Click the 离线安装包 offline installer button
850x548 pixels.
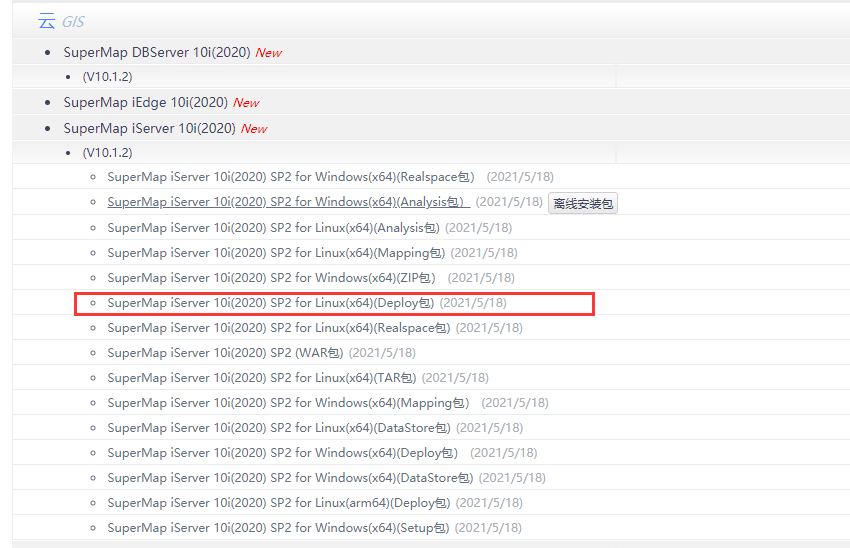coord(583,203)
